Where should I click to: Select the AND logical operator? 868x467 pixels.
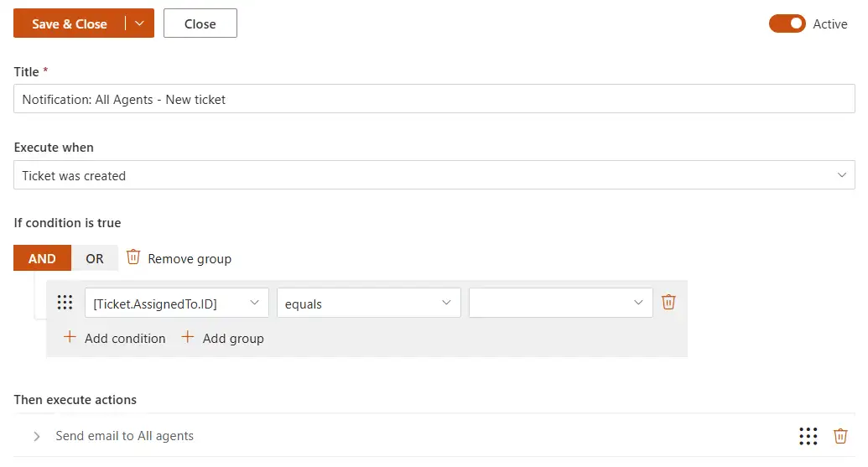tap(42, 258)
